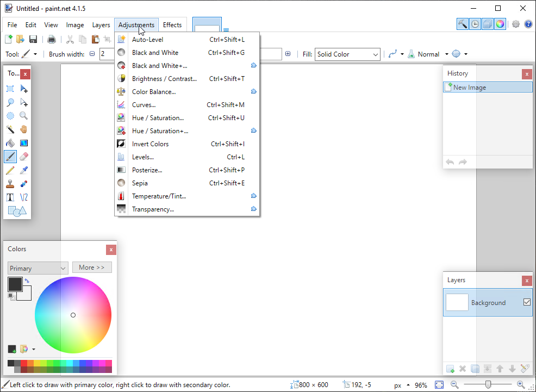The width and height of the screenshot is (536, 392).
Task: Select the Gradient tool
Action: point(24,143)
